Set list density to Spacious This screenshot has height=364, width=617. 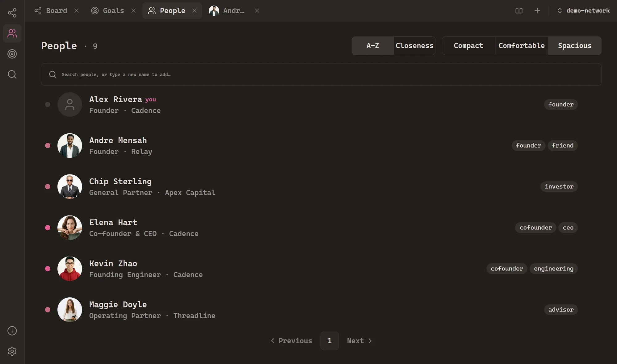(575, 46)
